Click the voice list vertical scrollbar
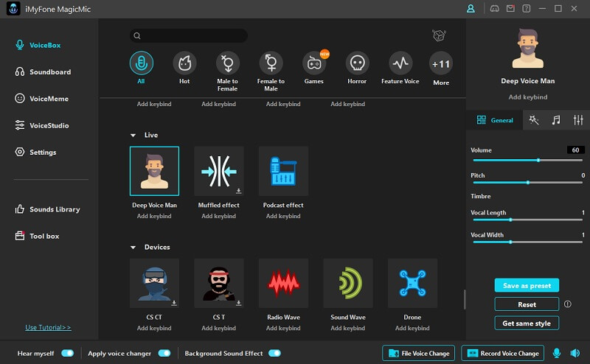 point(465,299)
